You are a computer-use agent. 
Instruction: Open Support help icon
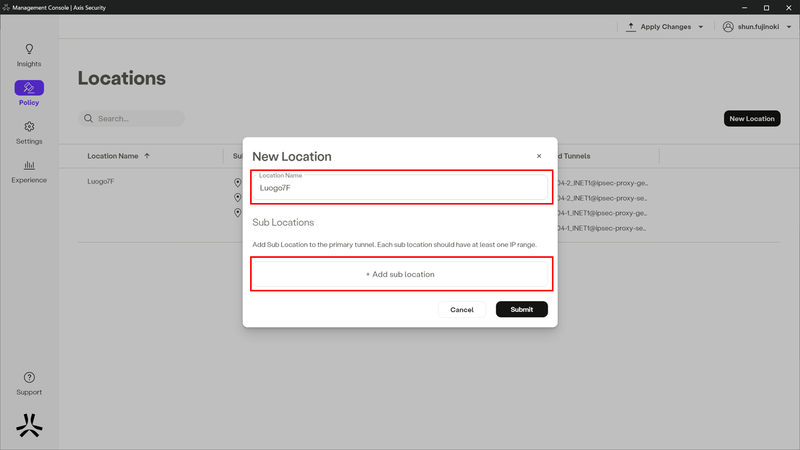tap(29, 377)
